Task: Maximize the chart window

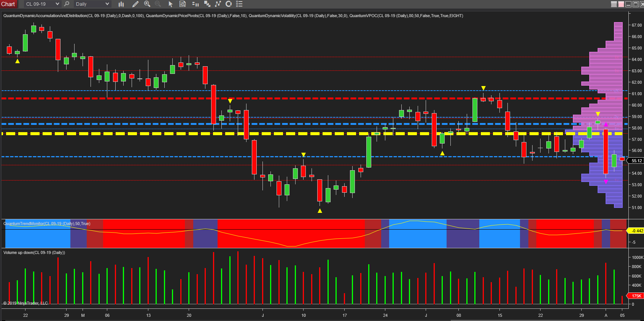Action: [x=636, y=4]
